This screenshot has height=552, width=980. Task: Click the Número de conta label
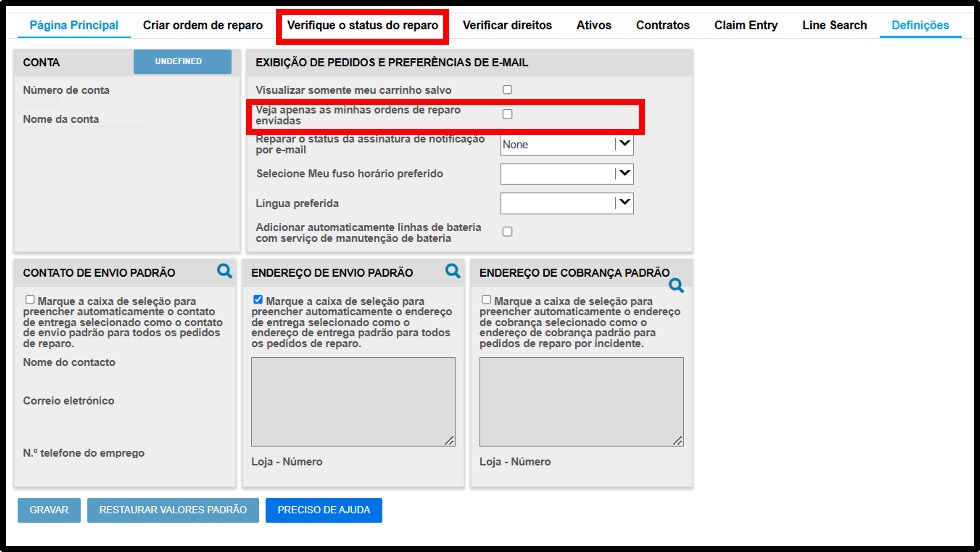[x=66, y=90]
